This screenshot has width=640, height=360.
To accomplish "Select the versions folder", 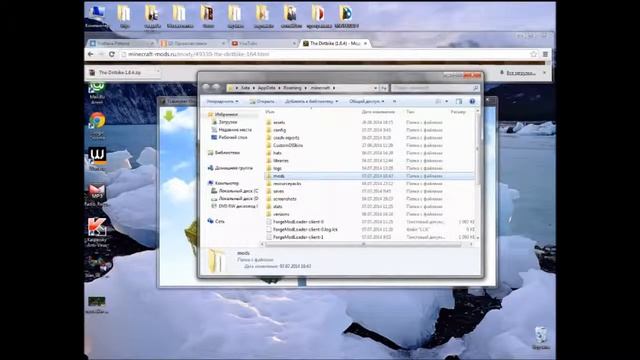I will (x=281, y=214).
